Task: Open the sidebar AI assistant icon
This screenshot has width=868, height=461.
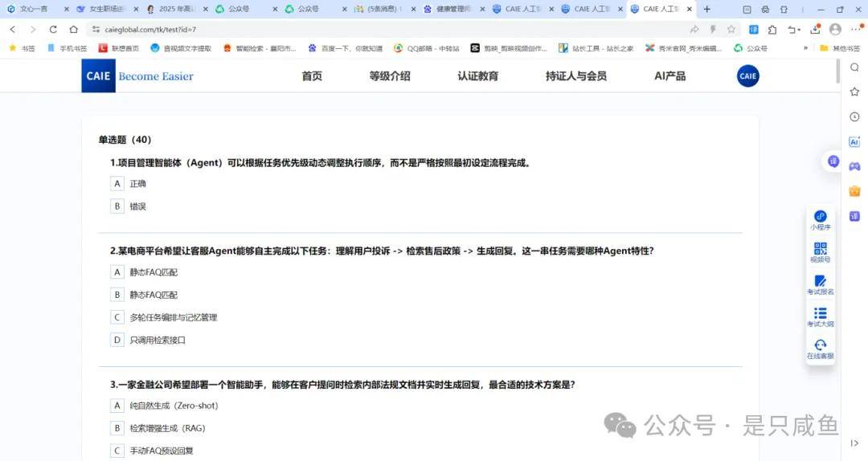Action: (854, 142)
